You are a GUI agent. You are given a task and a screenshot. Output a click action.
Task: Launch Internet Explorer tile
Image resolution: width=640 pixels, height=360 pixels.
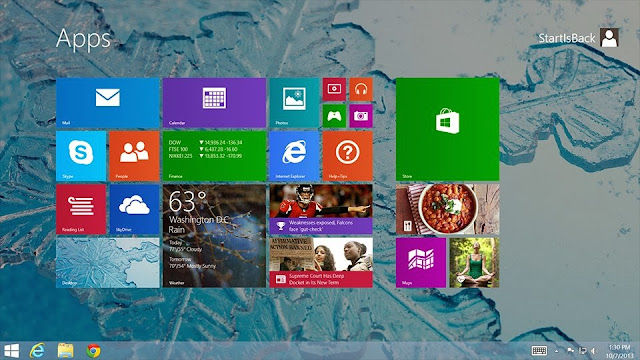pos(294,156)
